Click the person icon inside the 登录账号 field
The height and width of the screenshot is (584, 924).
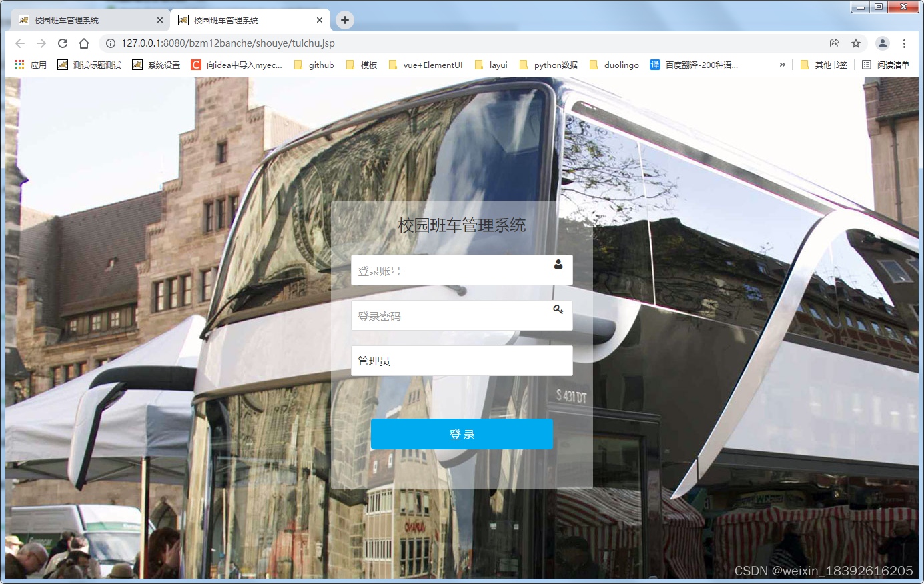pyautogui.click(x=558, y=265)
